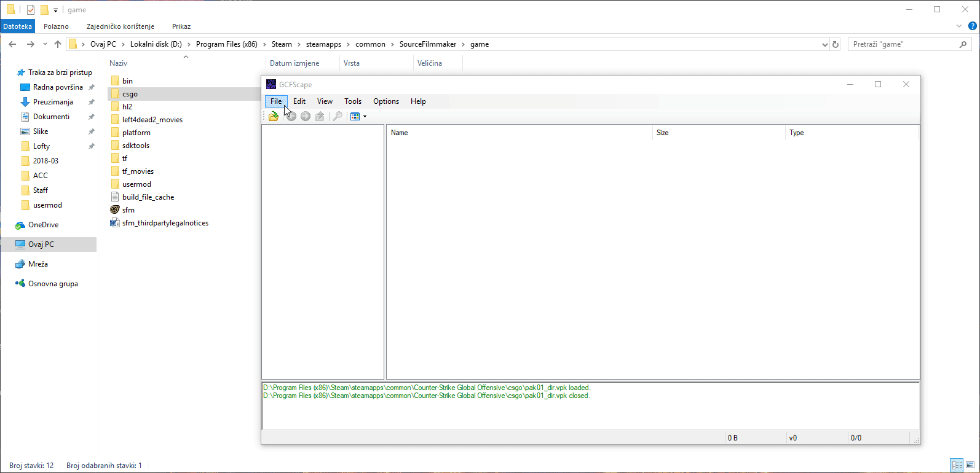This screenshot has width=980, height=473.
Task: Click the Lokalni disk (D:) breadcrumb
Action: 156,44
